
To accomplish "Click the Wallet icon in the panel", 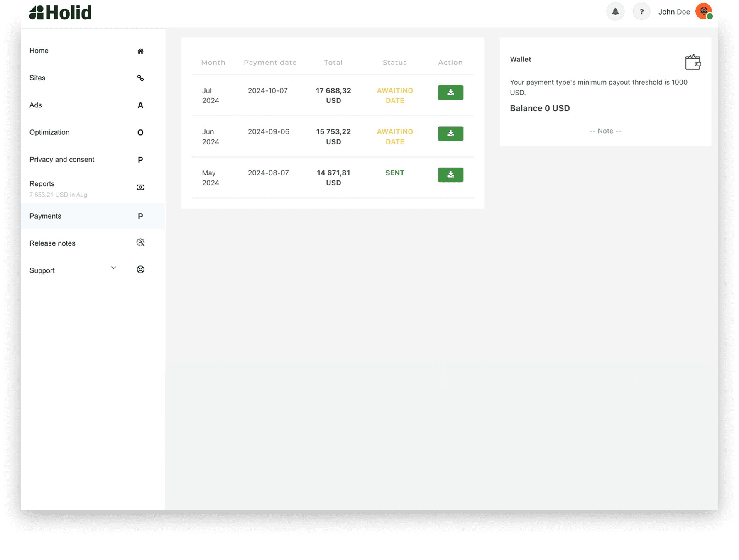I will pos(693,62).
